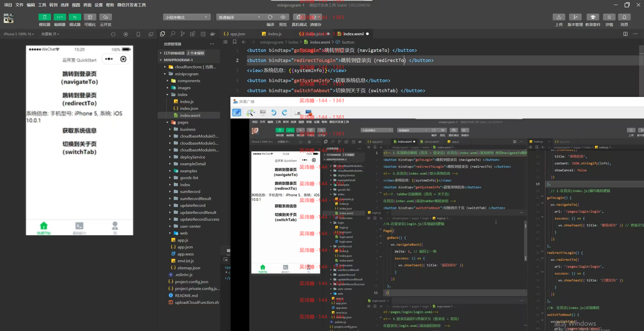The width and height of the screenshot is (644, 331).
Task: Open the 设置 menu
Action: [99, 5]
